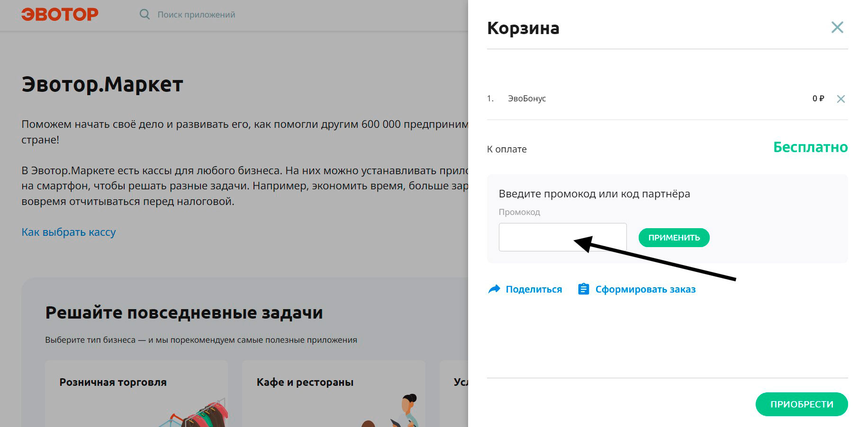Image resolution: width=868 pixels, height=427 pixels.
Task: Open the Сформировать заказ link
Action: (x=645, y=289)
